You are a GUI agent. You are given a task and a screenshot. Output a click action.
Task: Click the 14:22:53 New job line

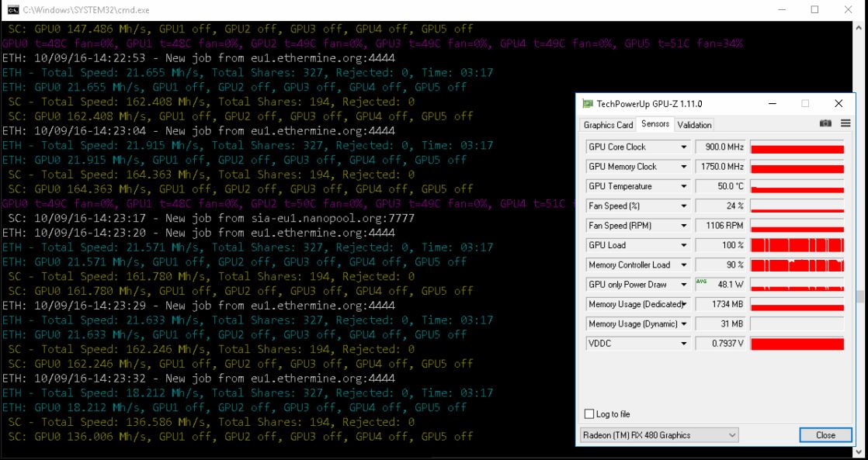point(198,57)
